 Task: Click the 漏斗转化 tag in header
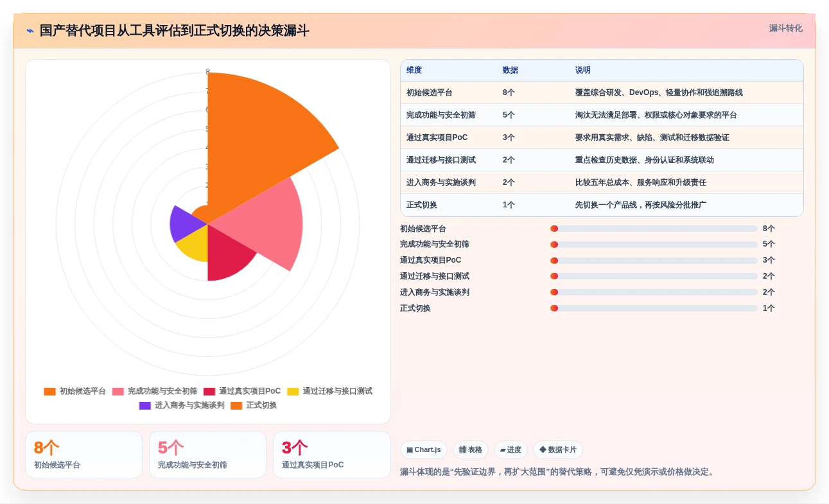(x=785, y=28)
